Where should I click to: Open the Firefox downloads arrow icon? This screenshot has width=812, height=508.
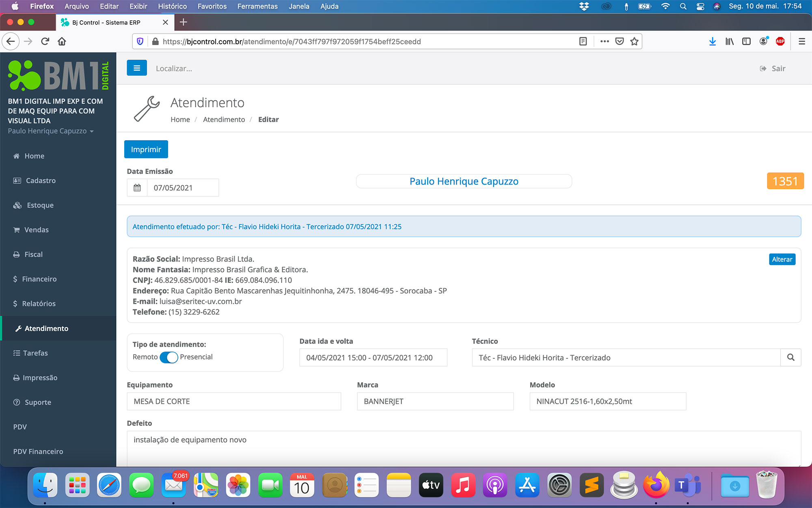pos(712,41)
